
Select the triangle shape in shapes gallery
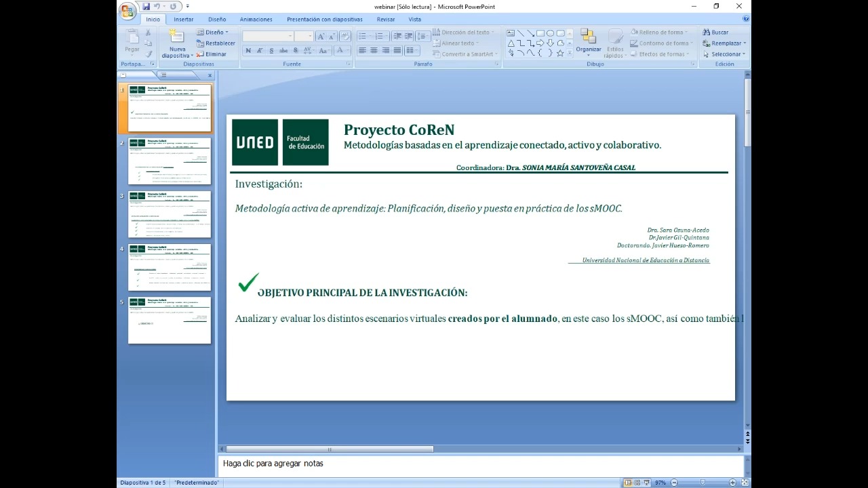click(x=511, y=43)
